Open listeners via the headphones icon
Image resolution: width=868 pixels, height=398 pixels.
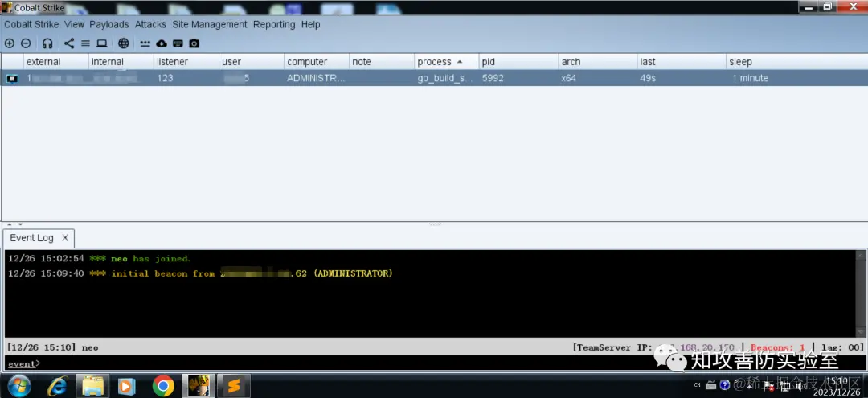pos(47,43)
